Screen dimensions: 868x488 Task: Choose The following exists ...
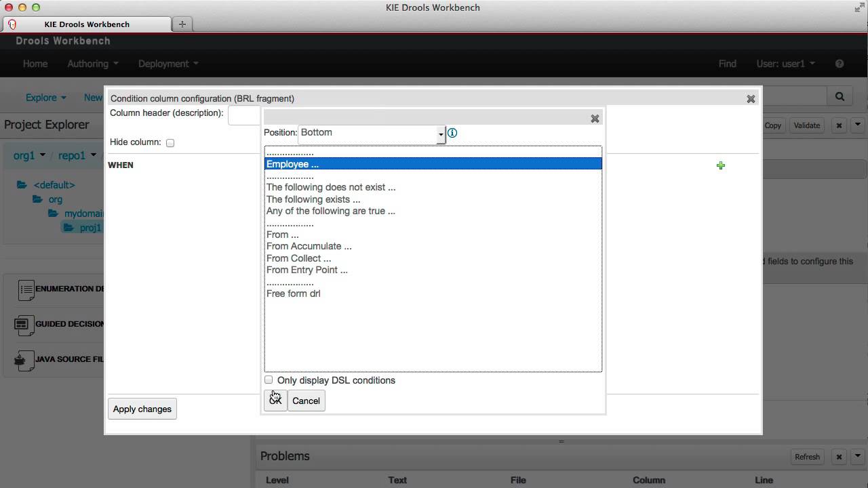313,199
